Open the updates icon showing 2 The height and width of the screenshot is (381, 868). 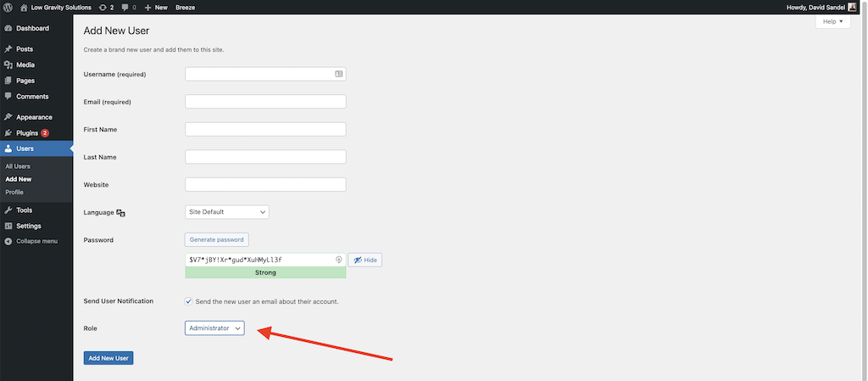coord(103,8)
